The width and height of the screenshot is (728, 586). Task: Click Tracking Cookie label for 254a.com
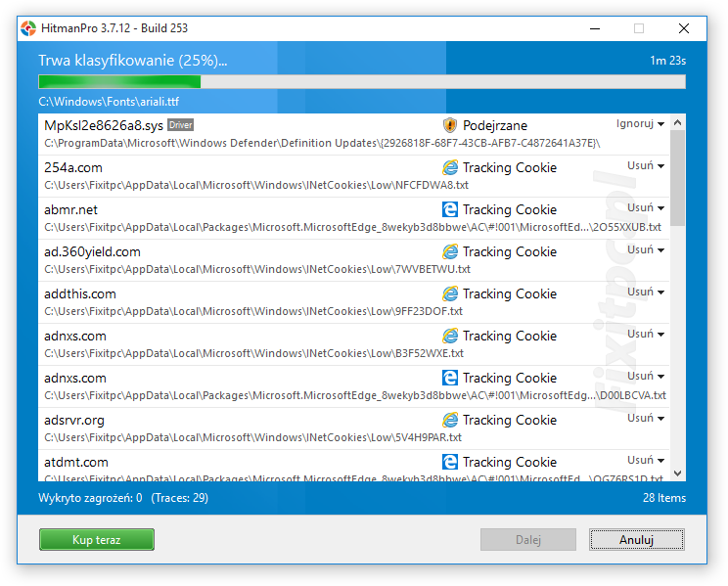pyautogui.click(x=510, y=167)
